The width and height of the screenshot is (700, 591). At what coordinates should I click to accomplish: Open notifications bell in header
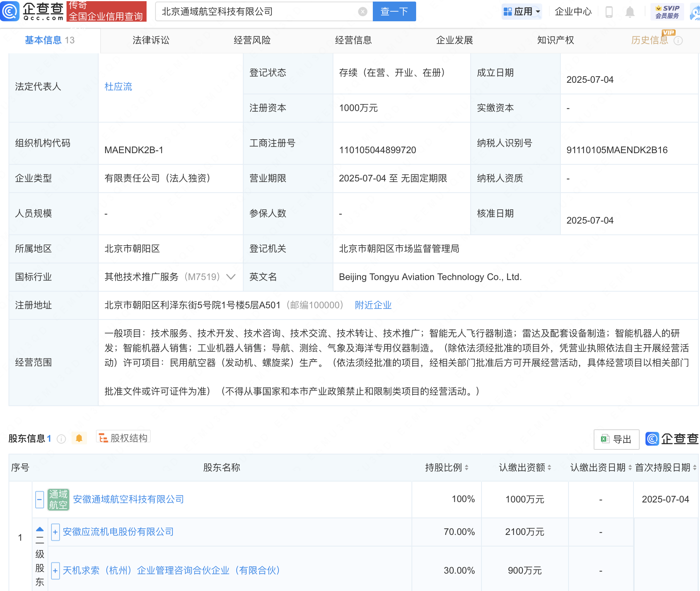[630, 12]
